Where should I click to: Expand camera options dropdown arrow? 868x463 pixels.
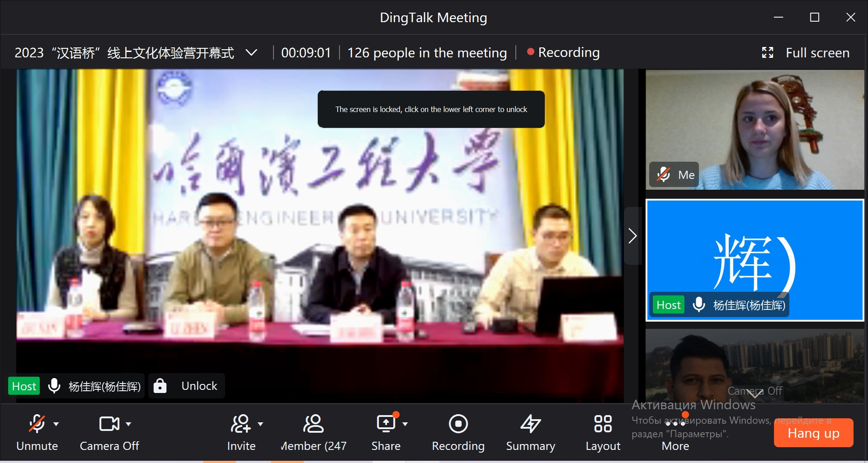128,424
